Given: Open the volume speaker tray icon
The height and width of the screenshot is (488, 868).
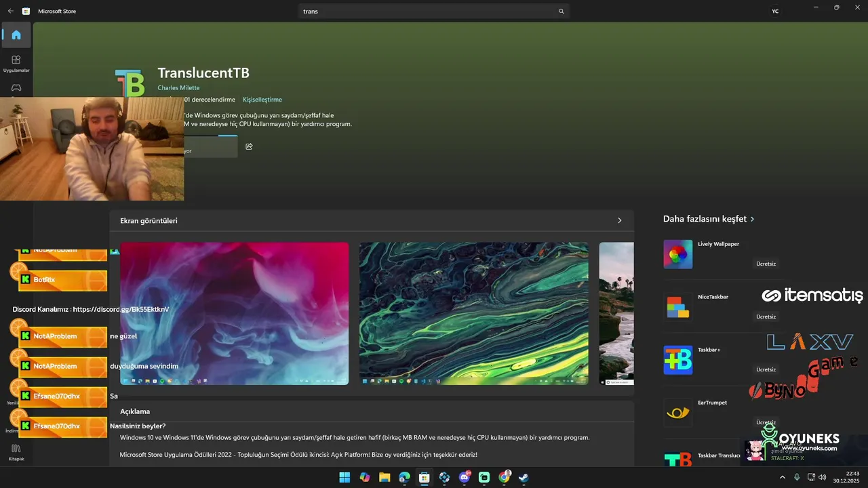Looking at the screenshot, I should tap(823, 477).
